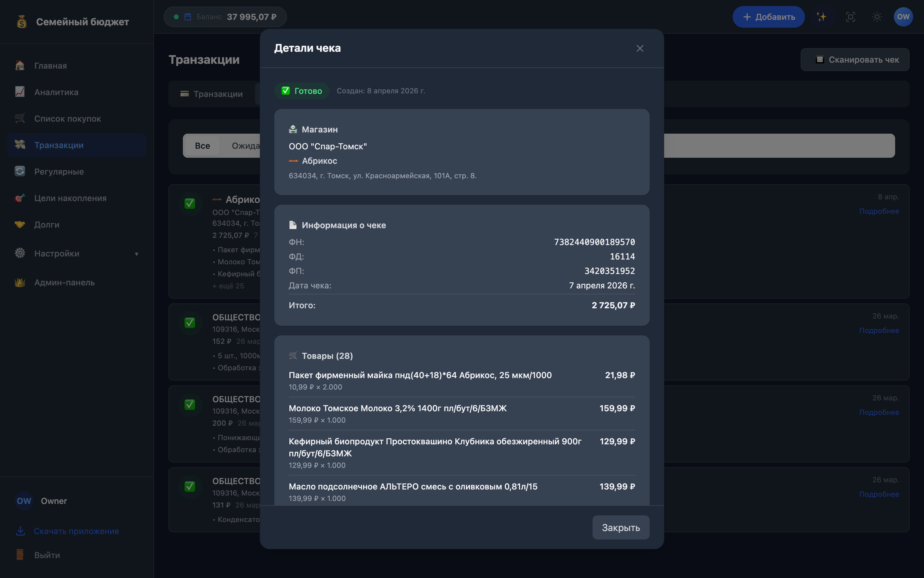This screenshot has height=578, width=924.
Task: Click the document icon beside Информация о чеке
Action: coord(293,225)
